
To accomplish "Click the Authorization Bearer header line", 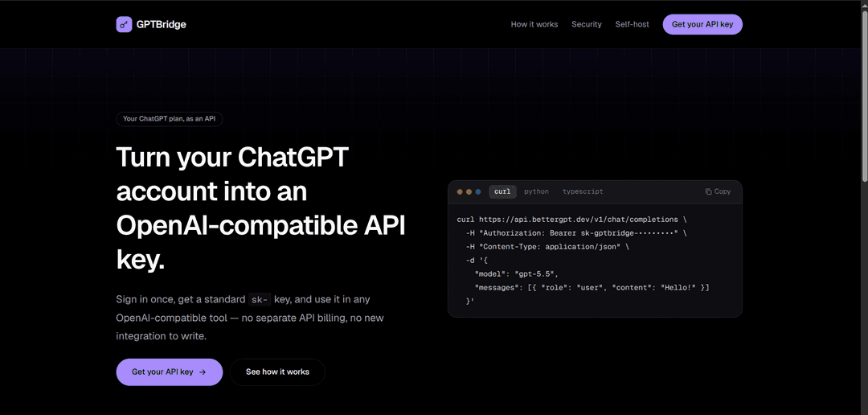I will coord(576,233).
